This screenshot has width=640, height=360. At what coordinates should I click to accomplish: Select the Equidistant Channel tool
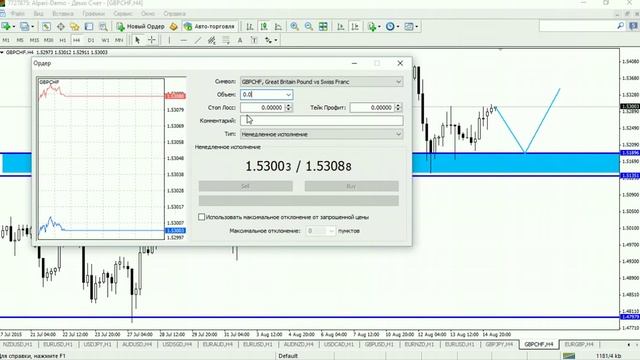(x=211, y=40)
